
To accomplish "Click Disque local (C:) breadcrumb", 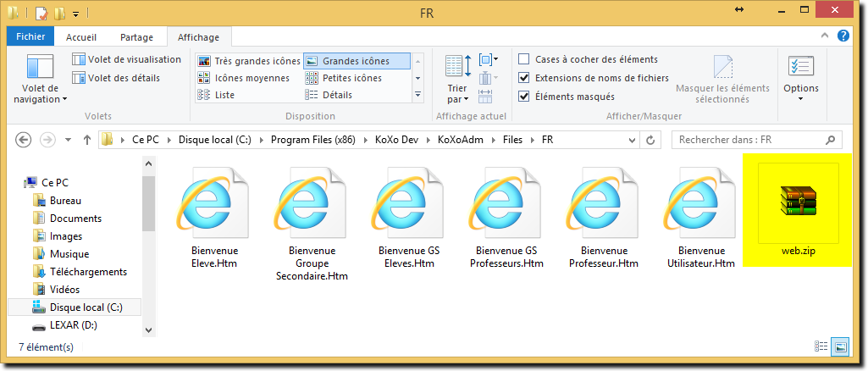I will click(x=215, y=140).
